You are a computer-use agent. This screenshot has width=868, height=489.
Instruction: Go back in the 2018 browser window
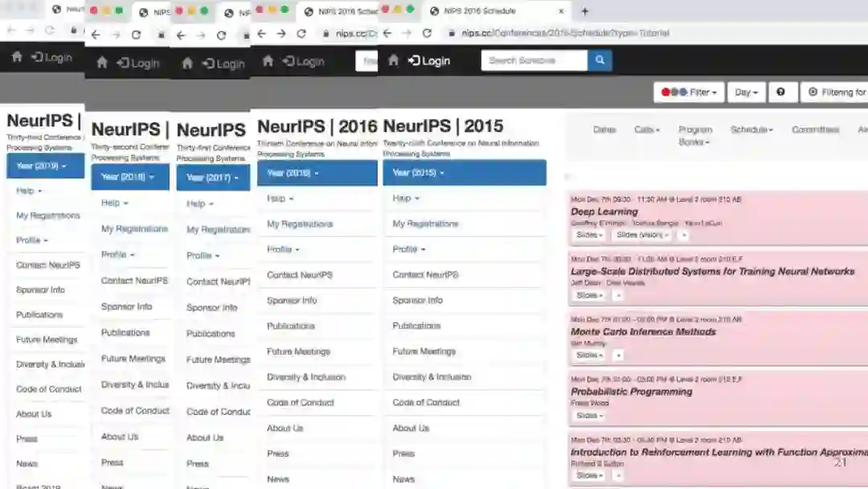coord(96,35)
